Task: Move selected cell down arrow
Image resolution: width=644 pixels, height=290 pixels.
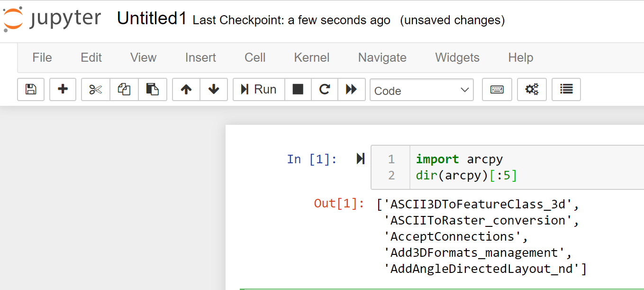Action: 214,89
